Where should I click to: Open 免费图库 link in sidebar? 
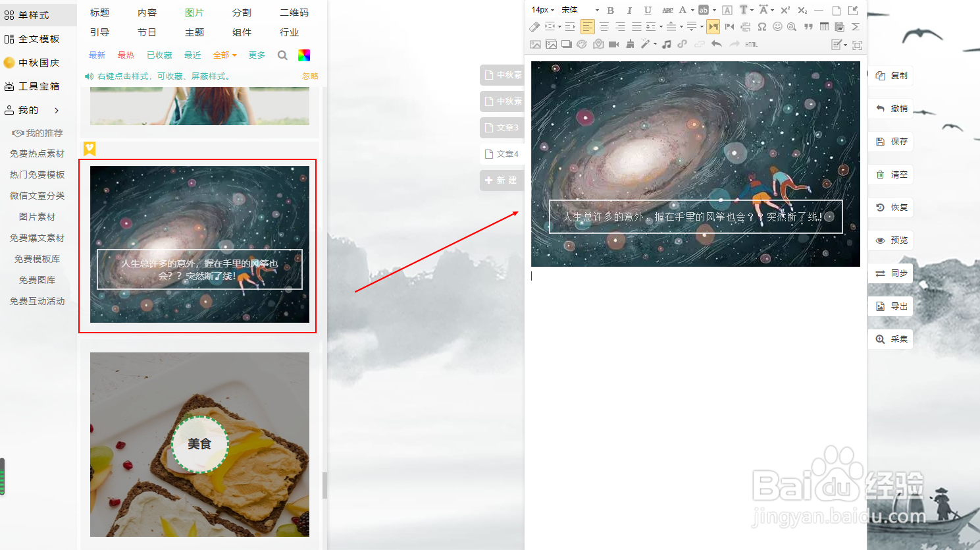(38, 280)
